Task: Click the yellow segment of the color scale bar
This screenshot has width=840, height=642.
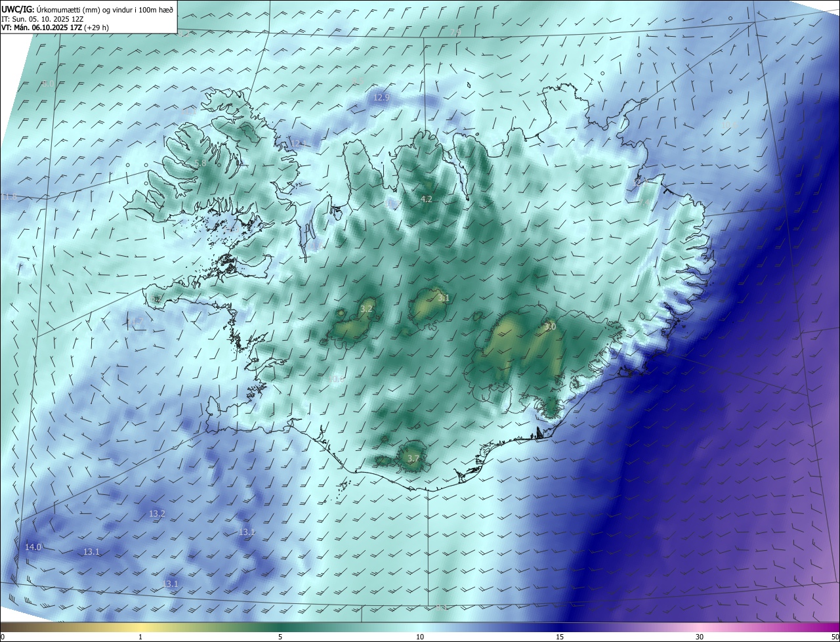Action: 140,627
